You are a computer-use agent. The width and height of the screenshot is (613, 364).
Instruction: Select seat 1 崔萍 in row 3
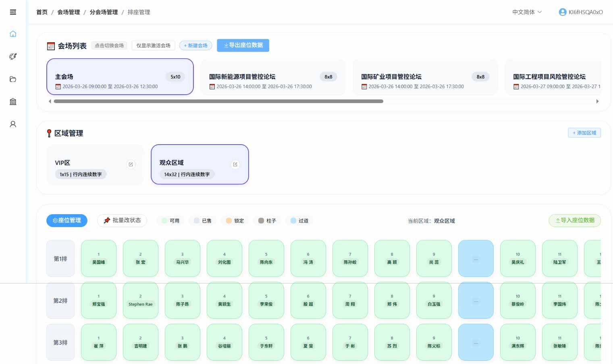click(99, 342)
